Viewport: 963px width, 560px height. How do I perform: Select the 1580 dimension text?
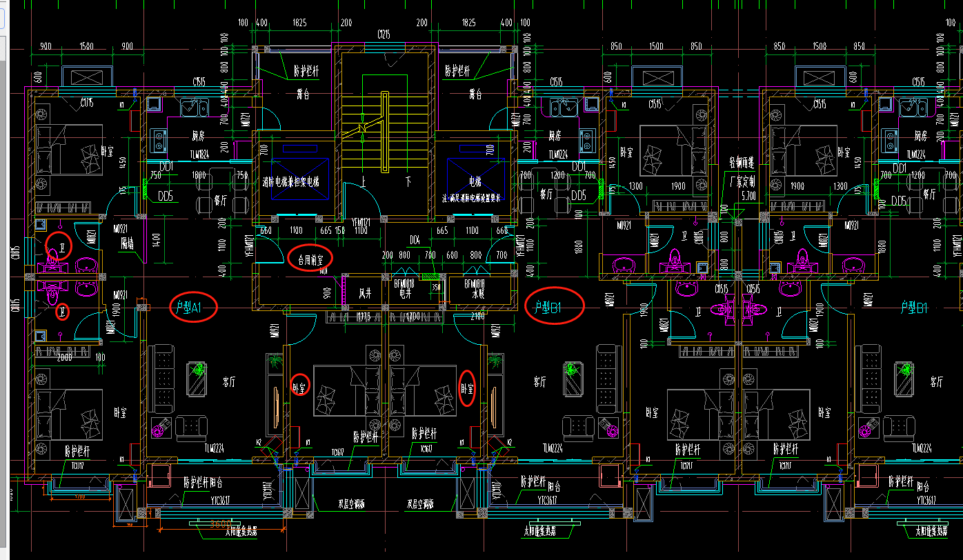tap(86, 46)
